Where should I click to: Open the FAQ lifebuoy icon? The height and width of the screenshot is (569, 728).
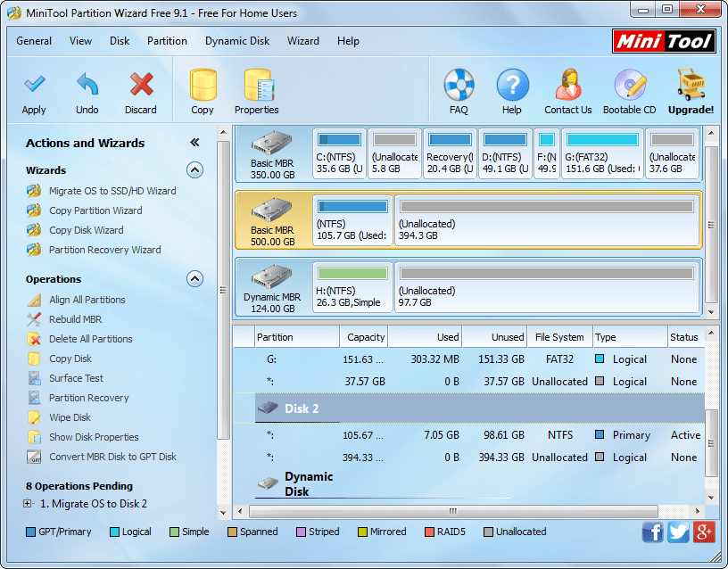pos(459,85)
